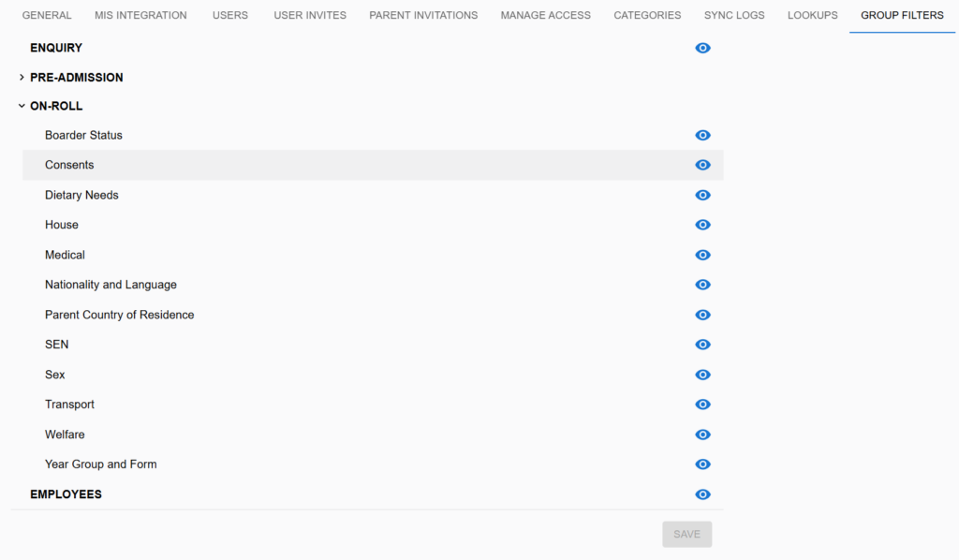The width and height of the screenshot is (959, 560).
Task: Click Parent Country of Residence label
Action: [x=119, y=315]
